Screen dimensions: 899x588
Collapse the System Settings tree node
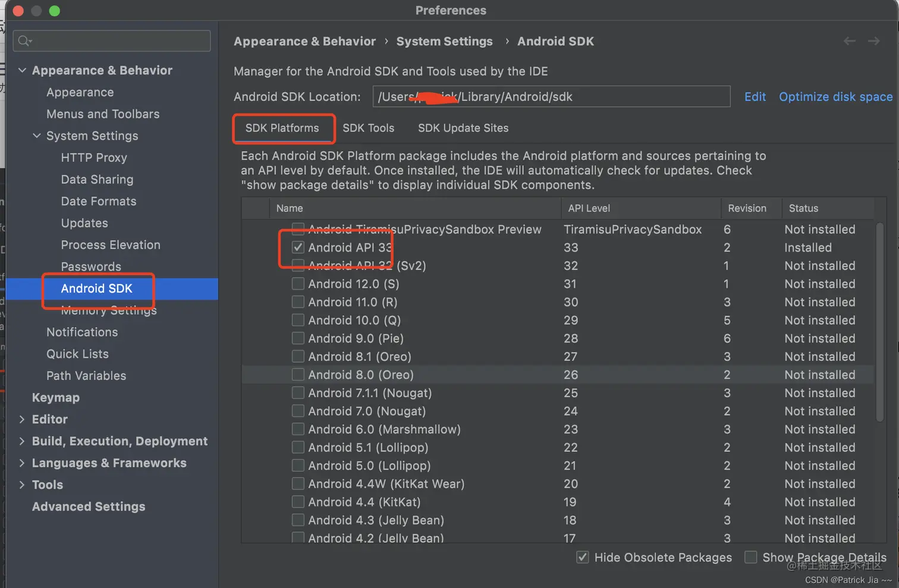pos(37,136)
